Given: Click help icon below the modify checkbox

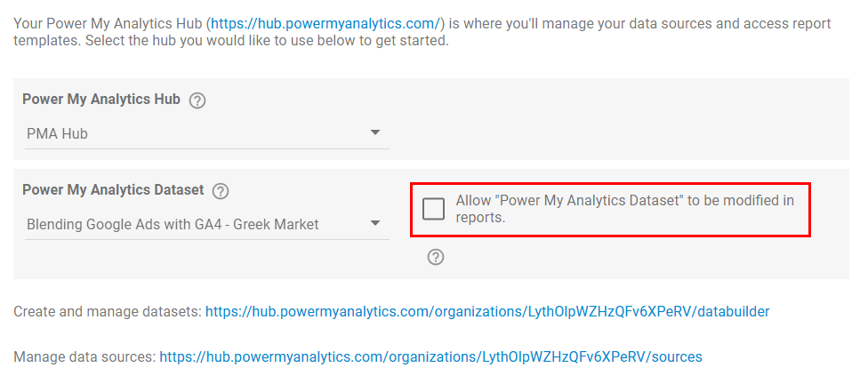Looking at the screenshot, I should (x=435, y=257).
